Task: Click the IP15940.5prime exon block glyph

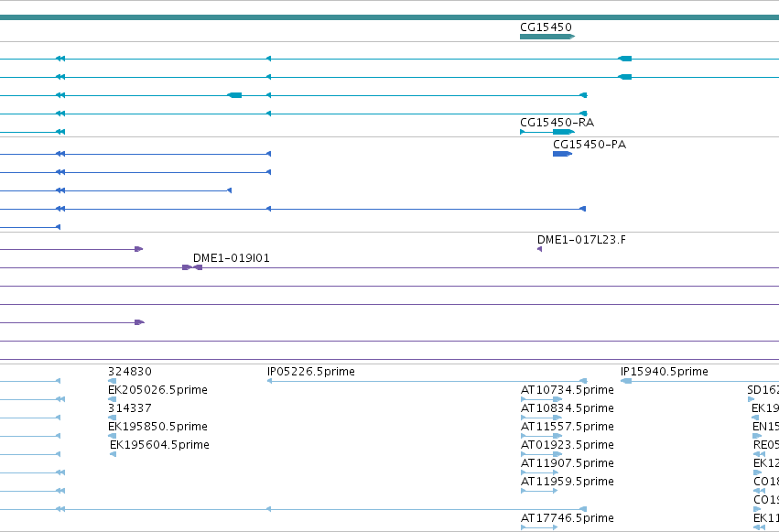Action: pyautogui.click(x=626, y=381)
